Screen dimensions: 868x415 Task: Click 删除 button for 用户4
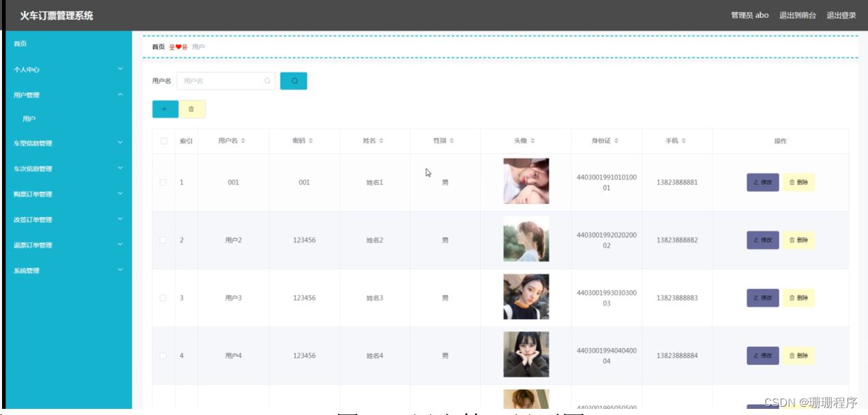point(798,356)
